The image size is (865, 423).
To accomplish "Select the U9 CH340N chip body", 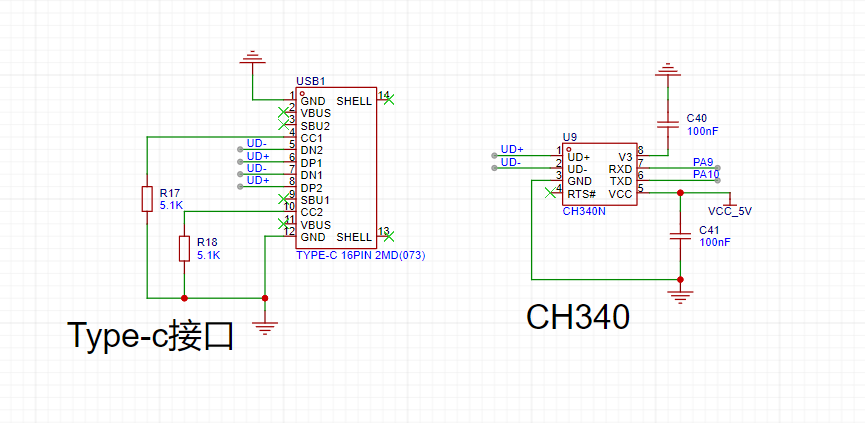I will 599,175.
